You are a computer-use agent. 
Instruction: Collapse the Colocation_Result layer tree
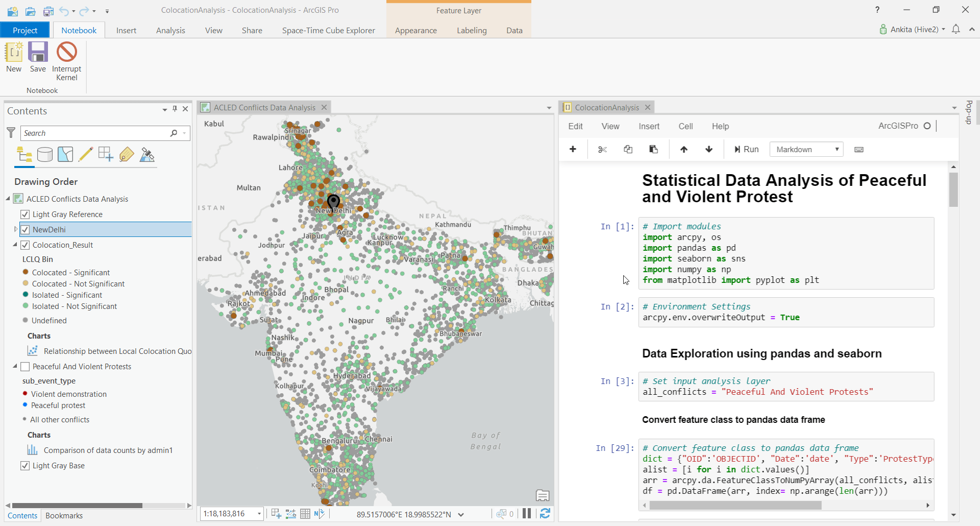click(14, 245)
